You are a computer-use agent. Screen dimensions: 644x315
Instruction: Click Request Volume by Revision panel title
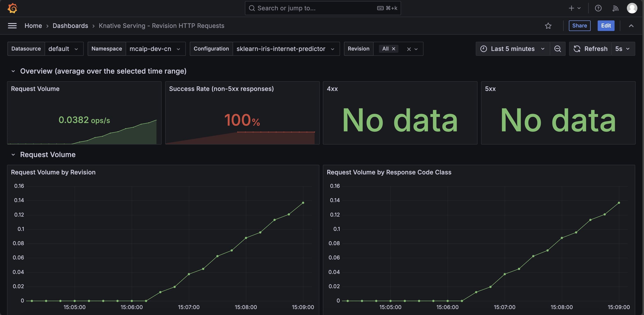click(x=53, y=172)
